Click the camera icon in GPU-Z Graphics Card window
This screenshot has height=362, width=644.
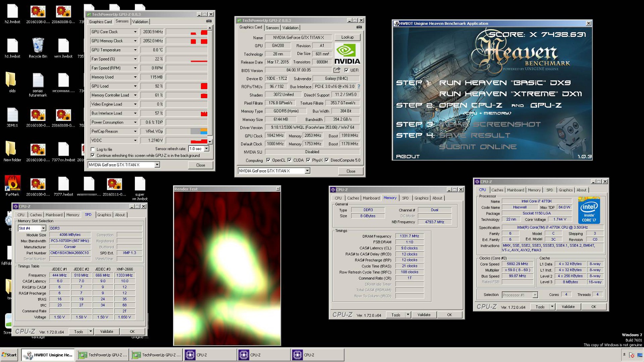(x=359, y=27)
